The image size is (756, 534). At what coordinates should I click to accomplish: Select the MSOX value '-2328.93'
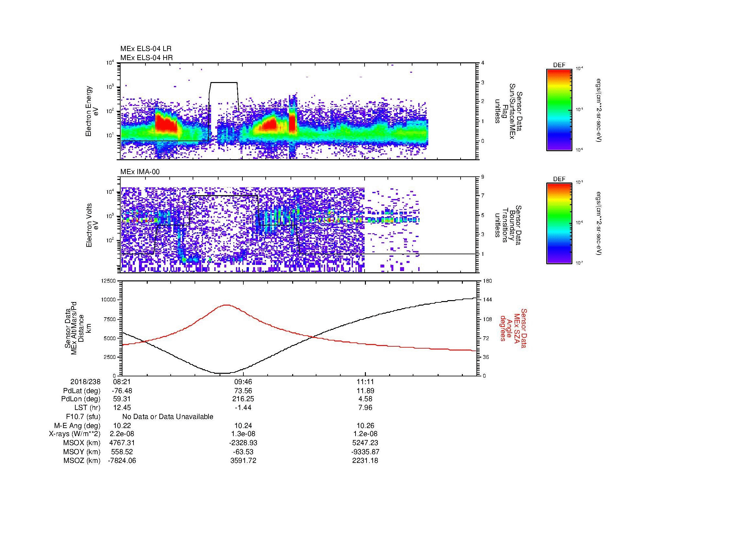point(243,443)
